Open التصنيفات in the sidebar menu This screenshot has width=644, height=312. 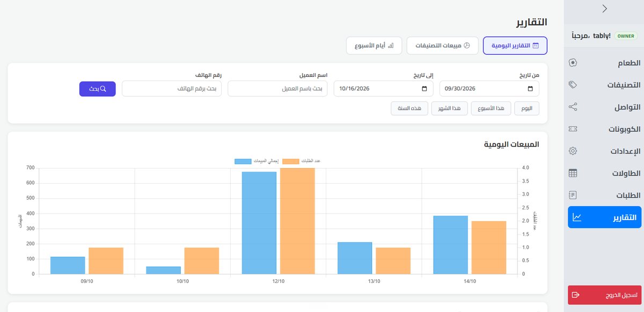tap(604, 85)
